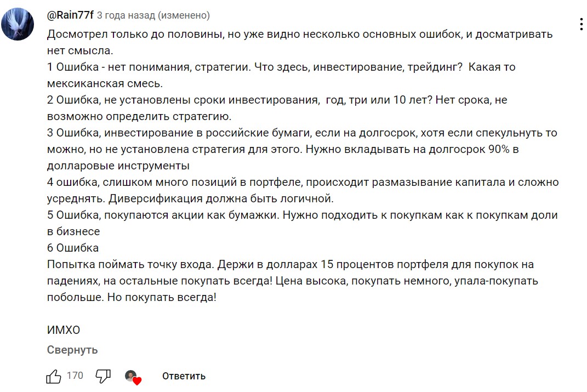The width and height of the screenshot is (587, 392).
Task: Open the commenter's profile avatar
Action: click(x=18, y=24)
